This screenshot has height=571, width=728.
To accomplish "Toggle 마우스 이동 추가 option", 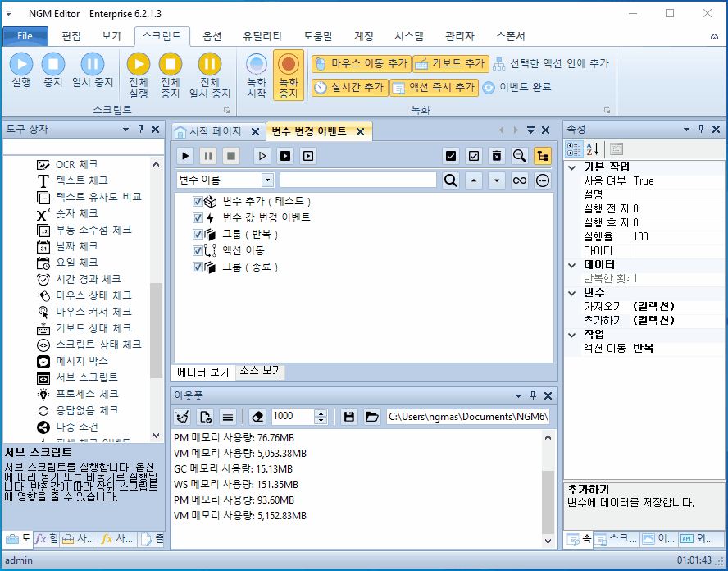I will click(362, 64).
